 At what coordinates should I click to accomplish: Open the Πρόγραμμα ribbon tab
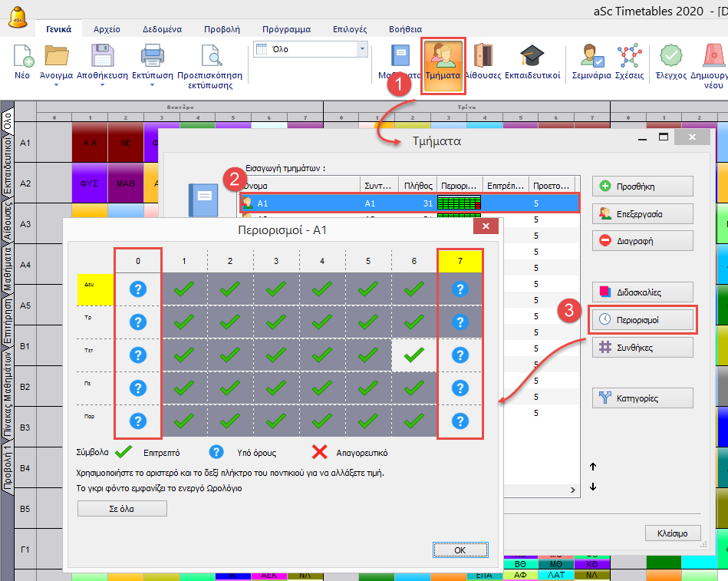[x=286, y=29]
